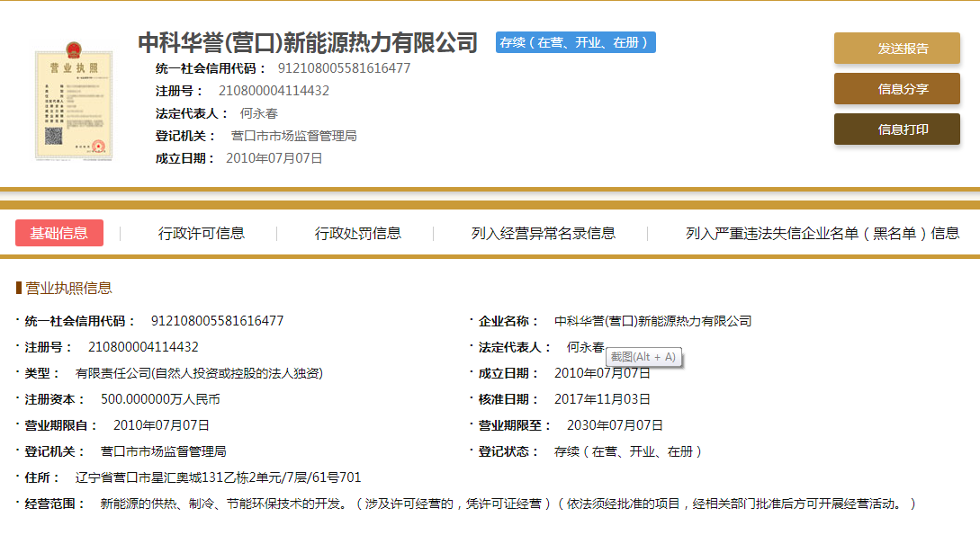Click company type 有限责任公司(自然人投资或控股的法人独资)
Viewport: 980px width, 535px height.
(x=199, y=373)
